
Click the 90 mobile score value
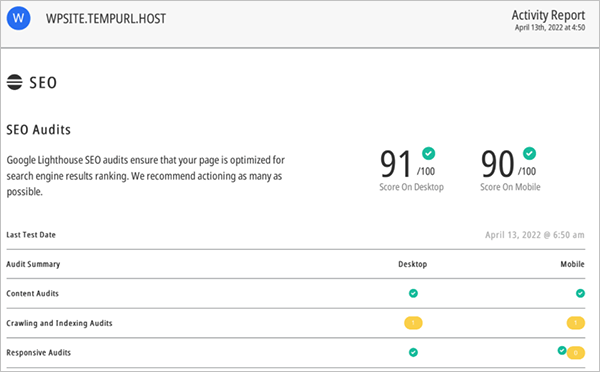click(x=497, y=164)
